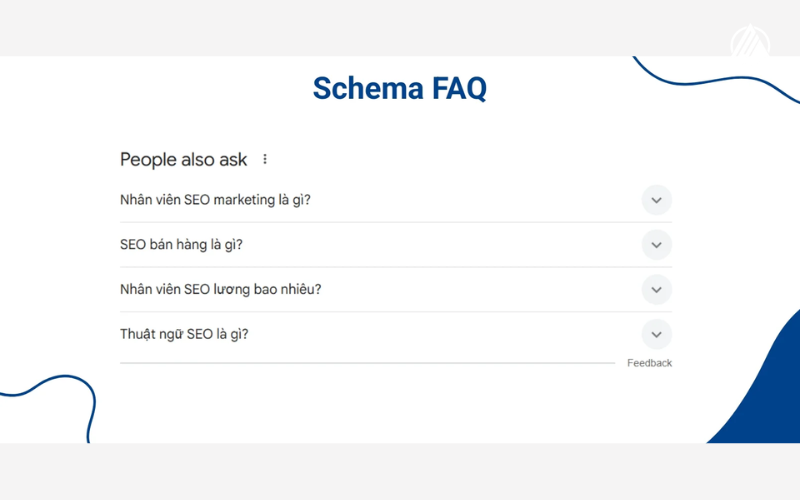Click the Feedback link
Image resolution: width=800 pixels, height=500 pixels.
(x=649, y=363)
